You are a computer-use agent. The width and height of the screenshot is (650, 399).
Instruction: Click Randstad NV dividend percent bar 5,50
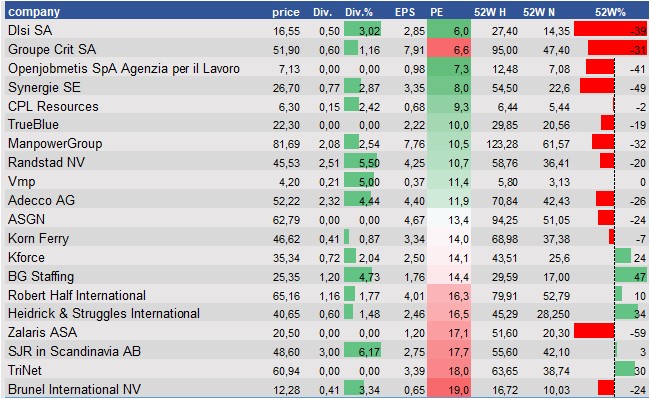pos(362,162)
